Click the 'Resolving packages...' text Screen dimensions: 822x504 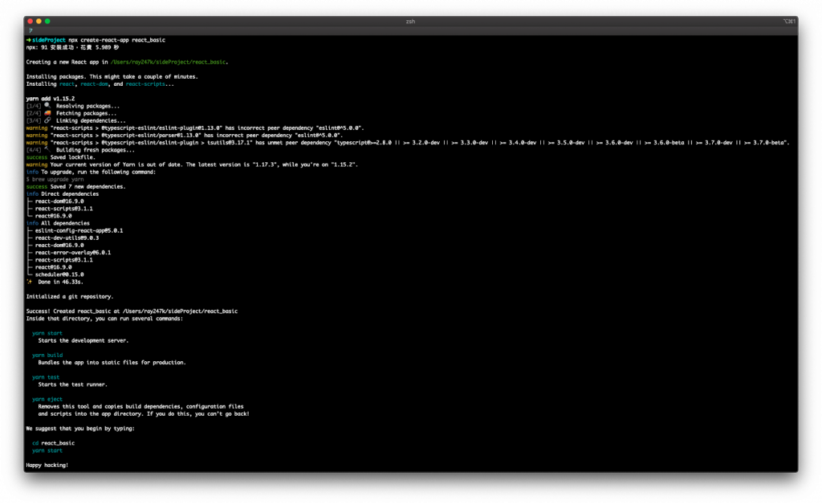(x=87, y=106)
